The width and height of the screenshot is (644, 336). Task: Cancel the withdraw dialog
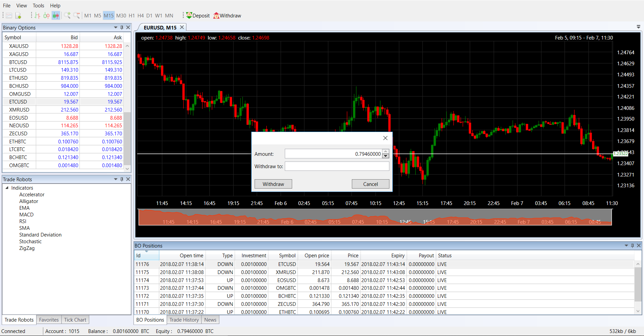(370, 184)
